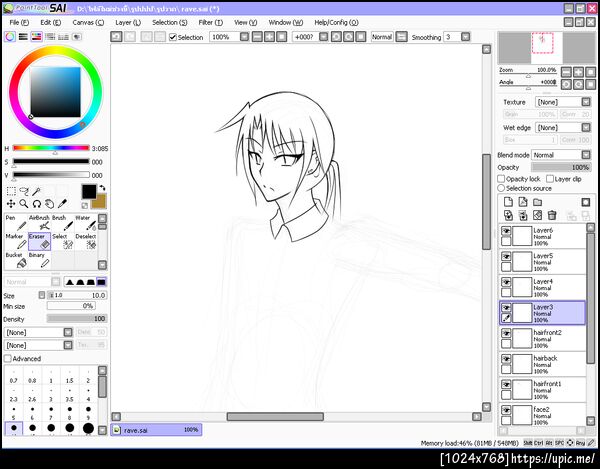Open the Smoothing value dropdown

tap(465, 37)
